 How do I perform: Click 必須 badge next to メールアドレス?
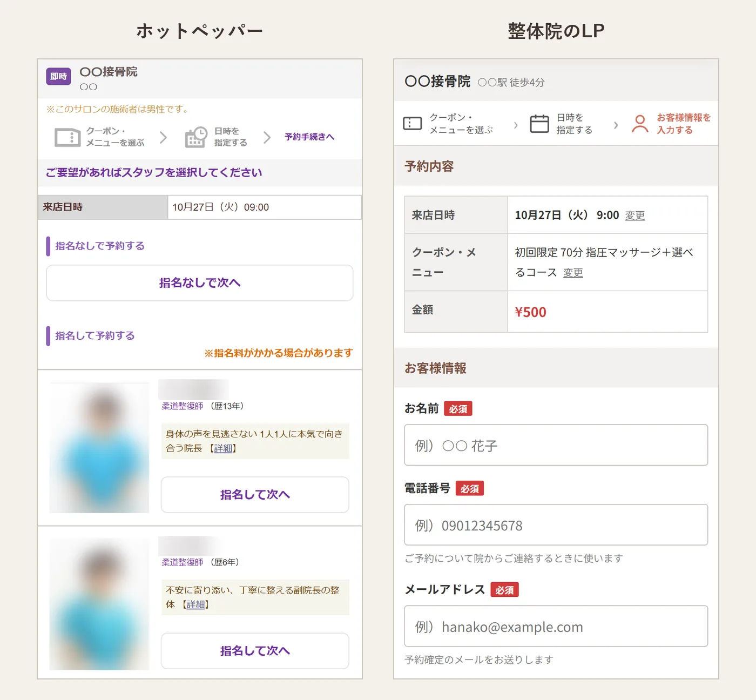pyautogui.click(x=504, y=590)
